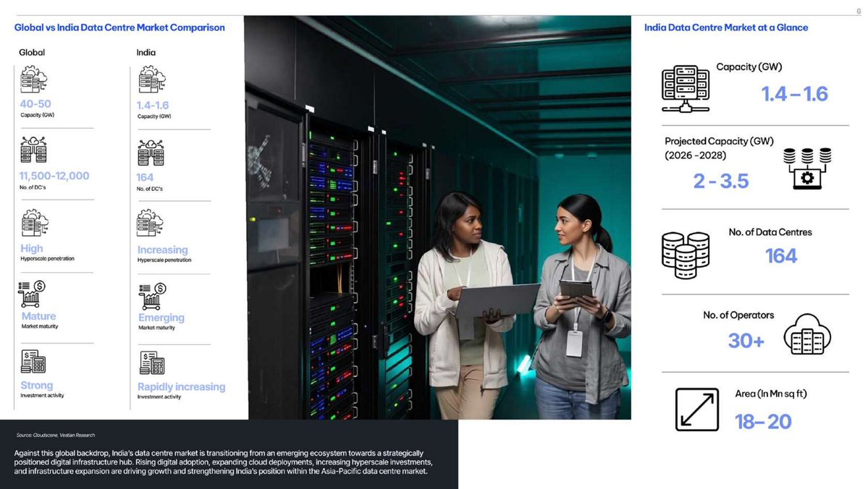Click the 'India Data Centre Market at a Glance' heading
This screenshot has height=489, width=868.
(725, 27)
